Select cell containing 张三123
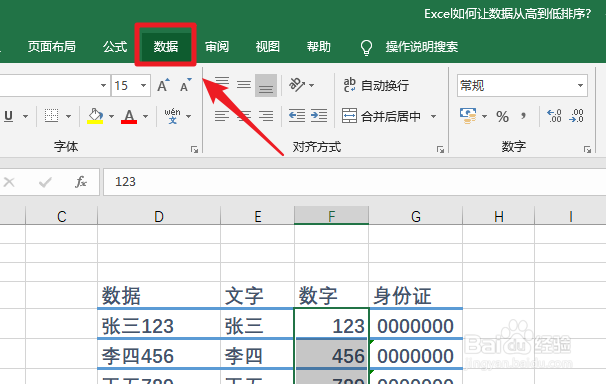 point(159,325)
